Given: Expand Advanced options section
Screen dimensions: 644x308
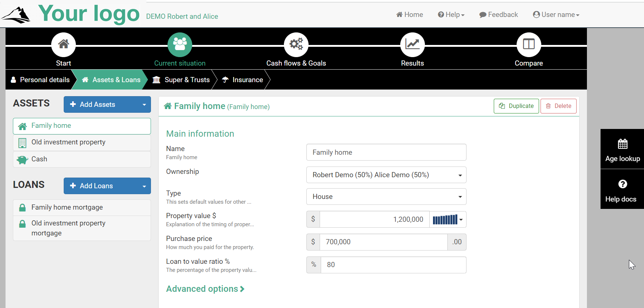Looking at the screenshot, I should click(x=205, y=289).
